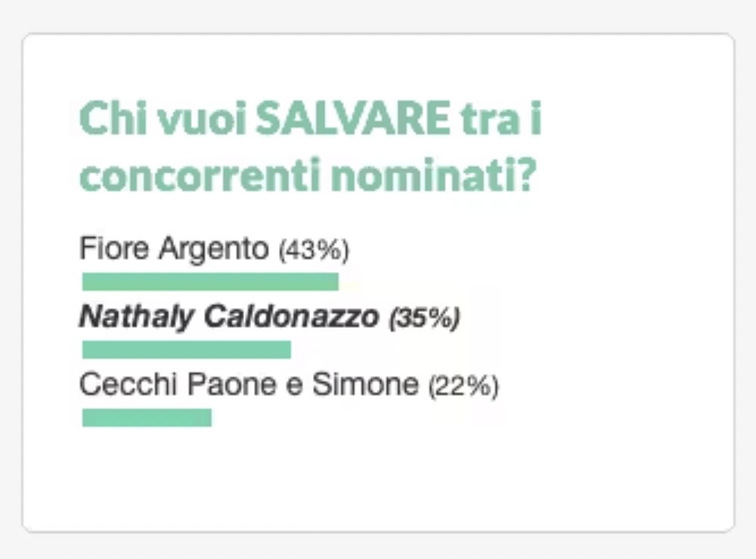The width and height of the screenshot is (756, 559).
Task: Click the Fiore Argento green result bar
Action: pyautogui.click(x=210, y=282)
